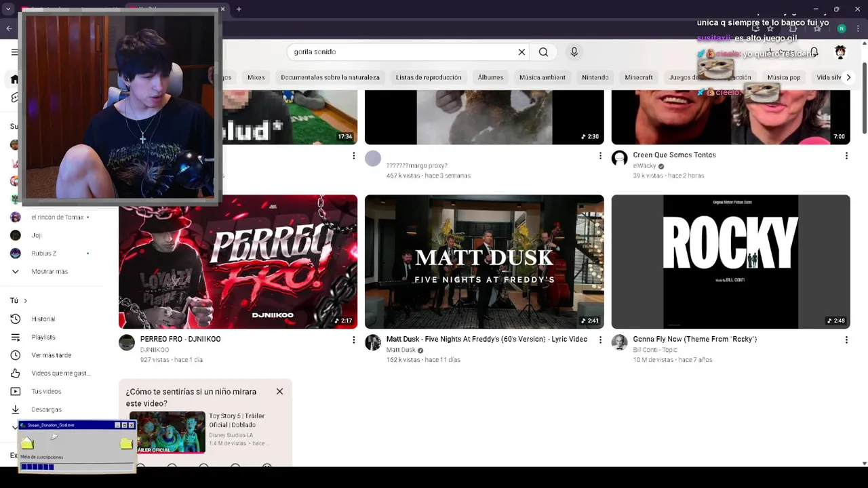Viewport: 868px width, 488px height.
Task: Show more filter chips with right arrow
Action: coord(848,77)
